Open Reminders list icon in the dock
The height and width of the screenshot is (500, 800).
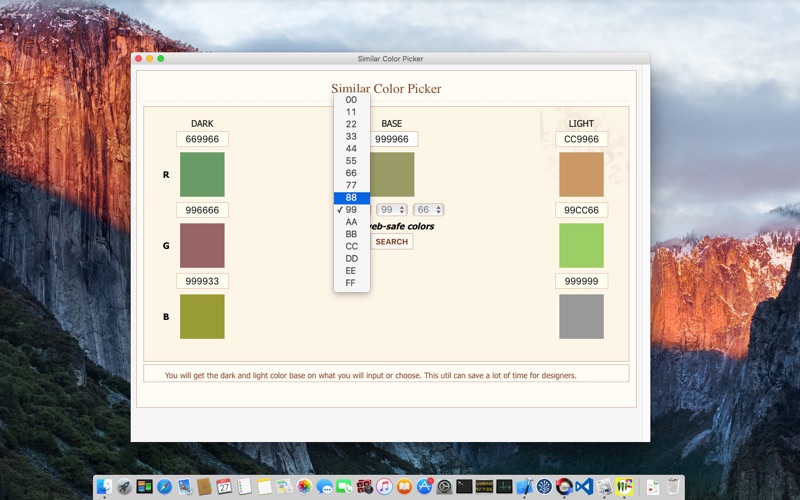pyautogui.click(x=244, y=487)
